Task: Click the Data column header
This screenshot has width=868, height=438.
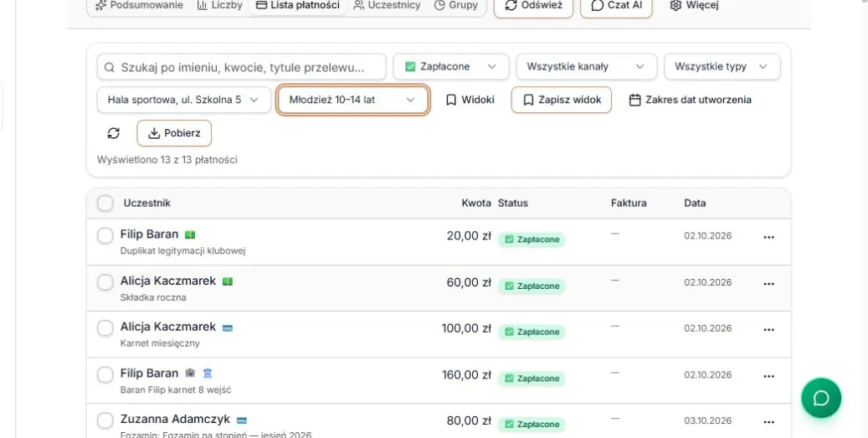Action: 695,204
